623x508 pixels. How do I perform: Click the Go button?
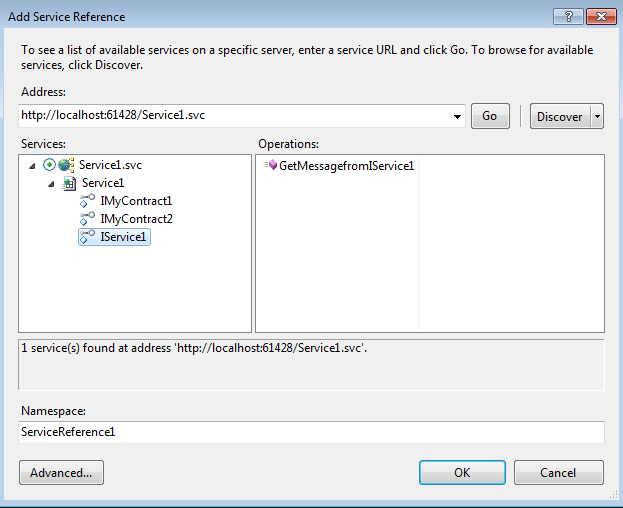[x=489, y=116]
